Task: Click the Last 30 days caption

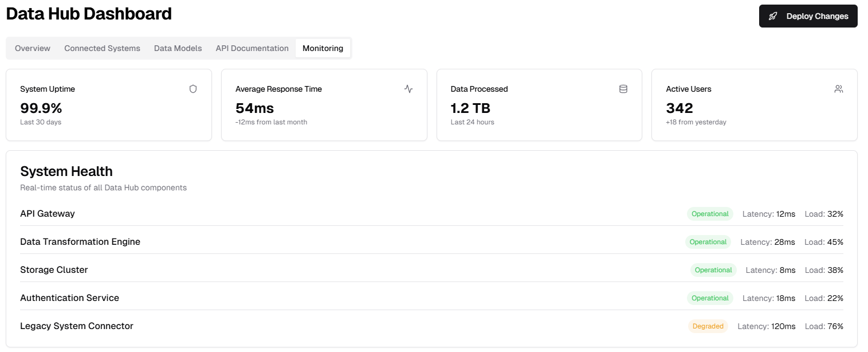Action: coord(41,122)
